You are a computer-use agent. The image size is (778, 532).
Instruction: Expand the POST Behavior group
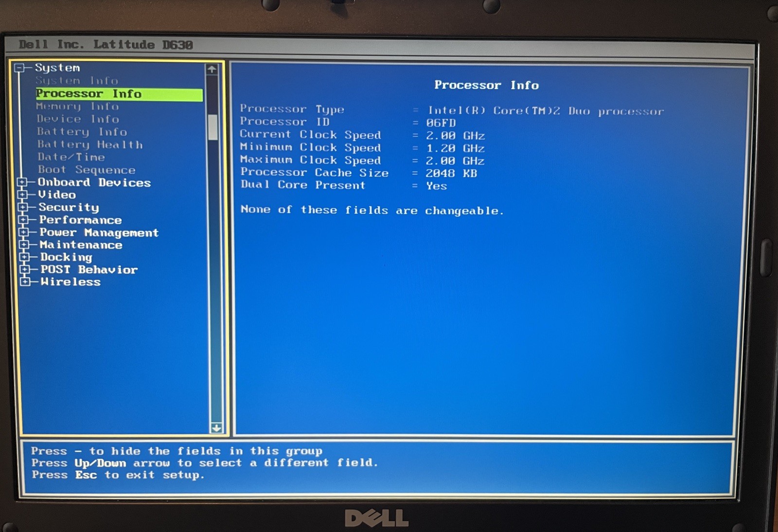click(x=25, y=269)
